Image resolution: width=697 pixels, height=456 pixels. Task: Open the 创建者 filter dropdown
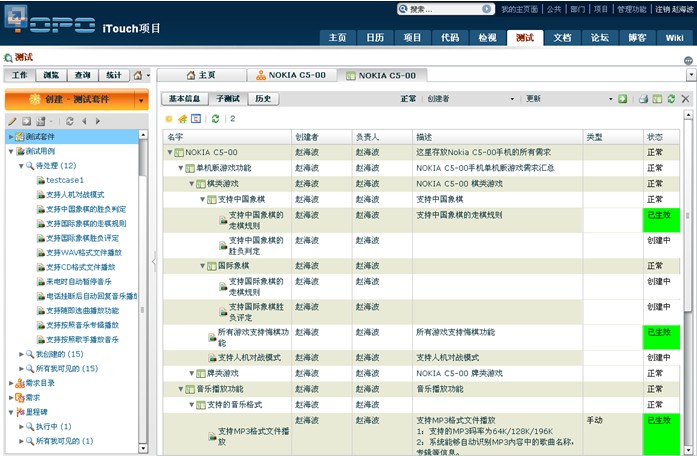pos(512,99)
